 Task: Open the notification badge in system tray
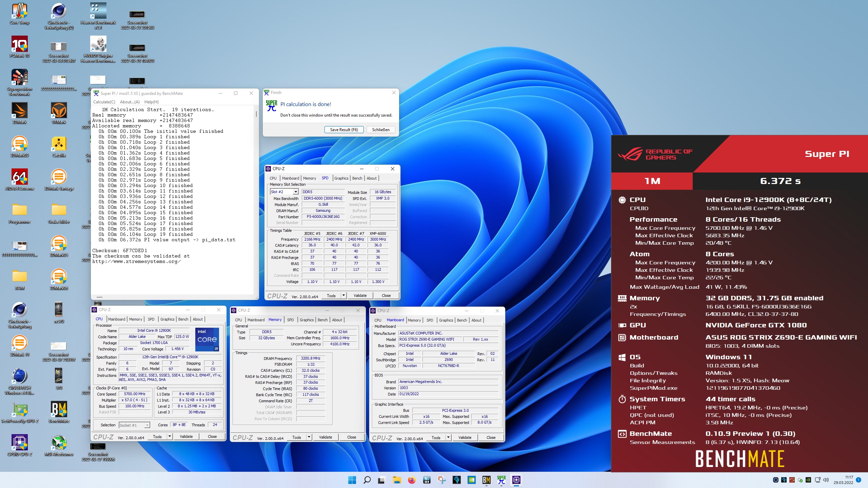click(x=859, y=480)
